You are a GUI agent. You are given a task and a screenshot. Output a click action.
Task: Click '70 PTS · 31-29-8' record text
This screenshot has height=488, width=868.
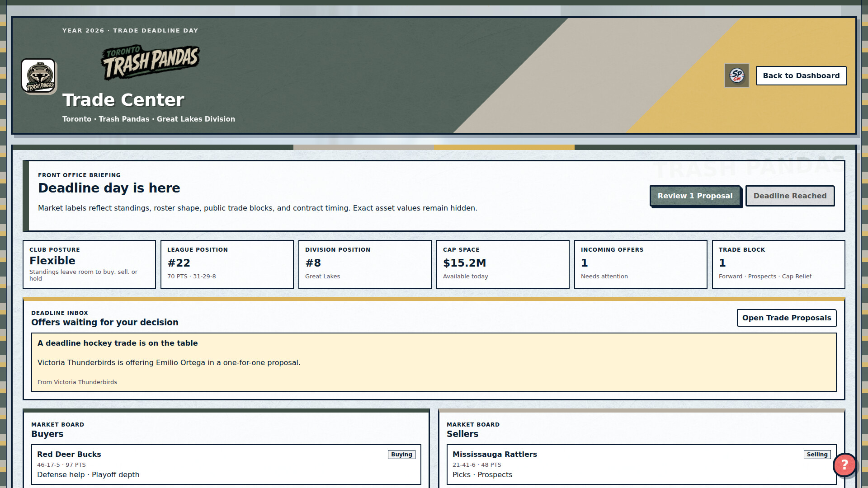point(192,277)
